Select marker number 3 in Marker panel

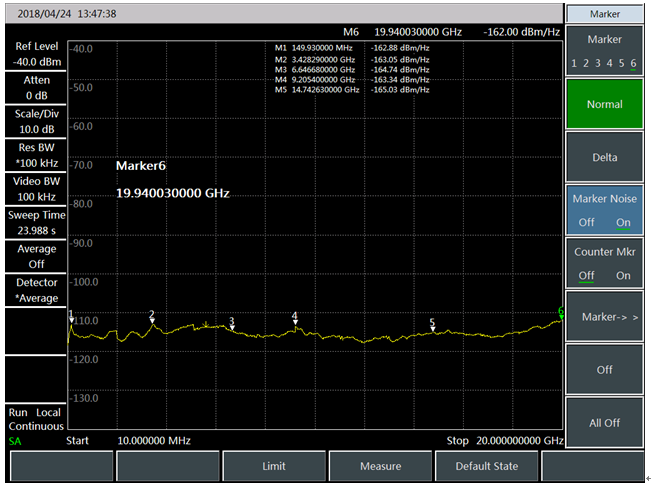[598, 63]
